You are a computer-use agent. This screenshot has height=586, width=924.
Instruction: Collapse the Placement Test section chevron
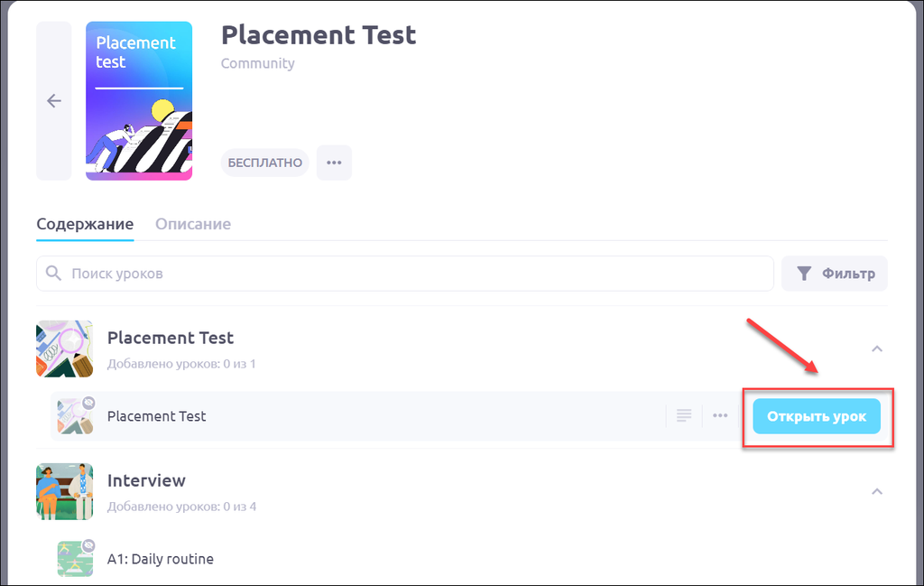tap(877, 349)
